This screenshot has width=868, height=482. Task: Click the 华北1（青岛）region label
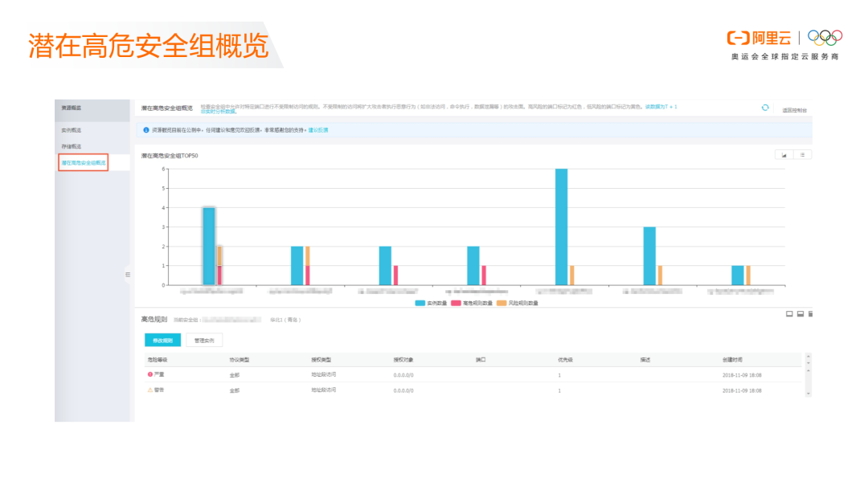pyautogui.click(x=285, y=320)
